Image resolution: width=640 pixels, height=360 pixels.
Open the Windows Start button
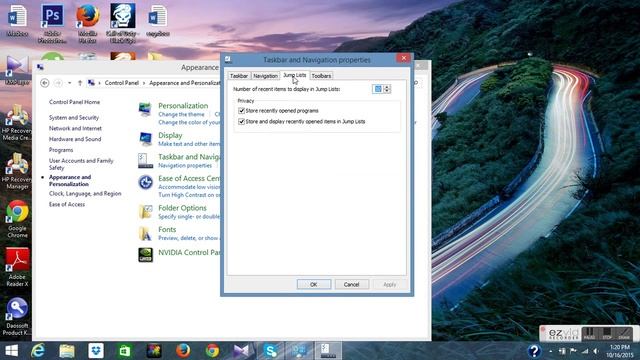coord(11,351)
